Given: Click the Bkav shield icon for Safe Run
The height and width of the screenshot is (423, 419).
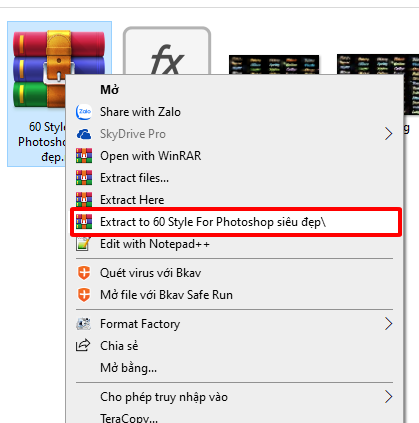Looking at the screenshot, I should point(84,295).
